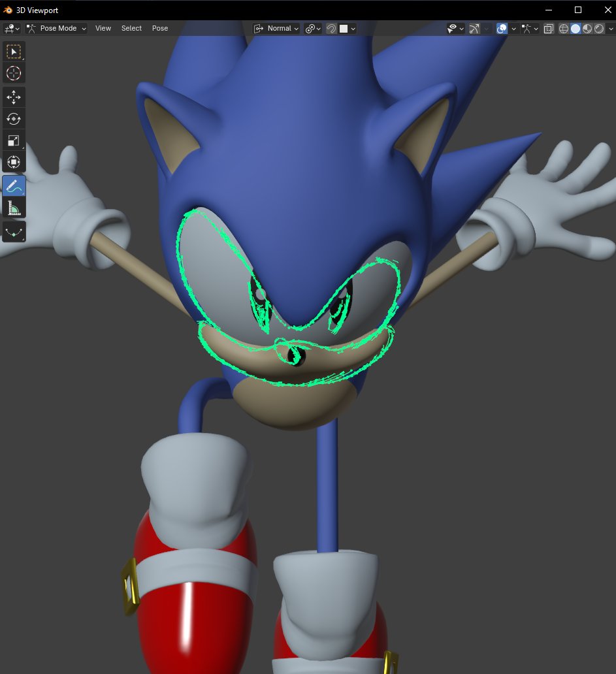
Task: Toggle the snapping magnet
Action: (x=331, y=28)
